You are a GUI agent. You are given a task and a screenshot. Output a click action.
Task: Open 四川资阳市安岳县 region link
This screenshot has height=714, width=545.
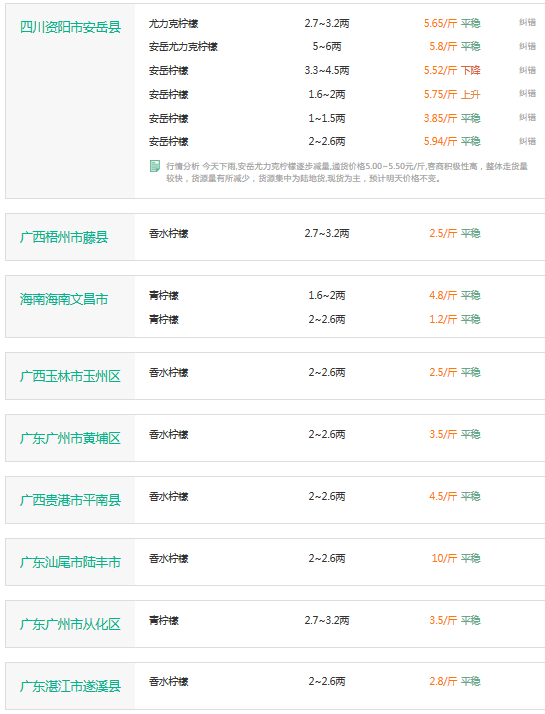coord(71,27)
